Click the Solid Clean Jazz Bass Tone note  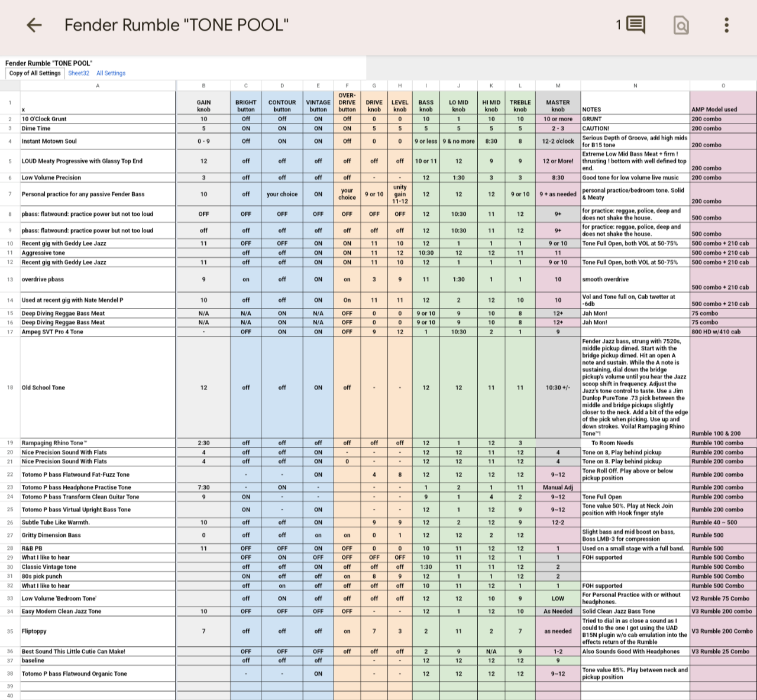point(635,611)
